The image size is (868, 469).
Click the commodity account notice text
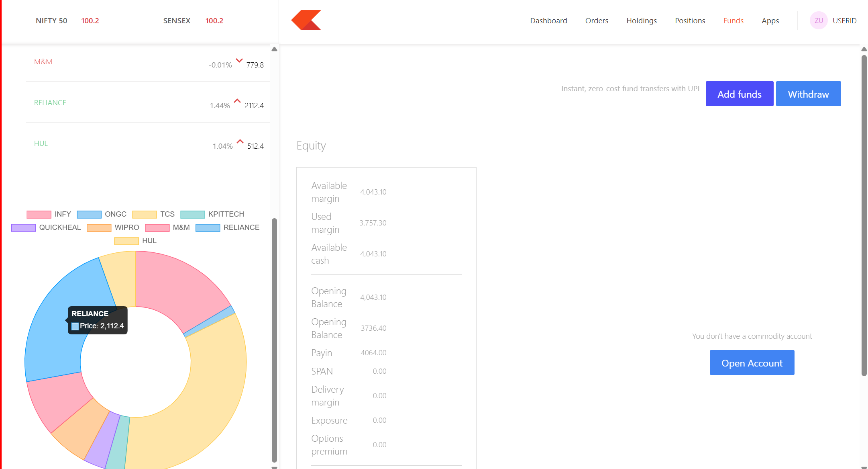click(x=752, y=336)
